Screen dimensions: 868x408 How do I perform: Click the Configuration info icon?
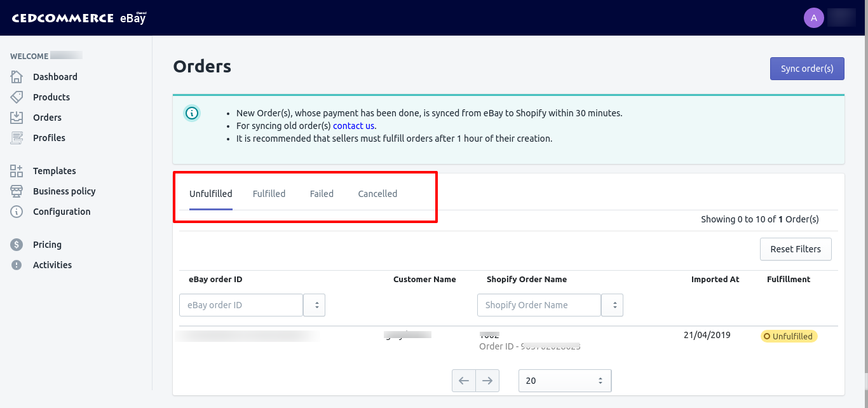pyautogui.click(x=17, y=212)
